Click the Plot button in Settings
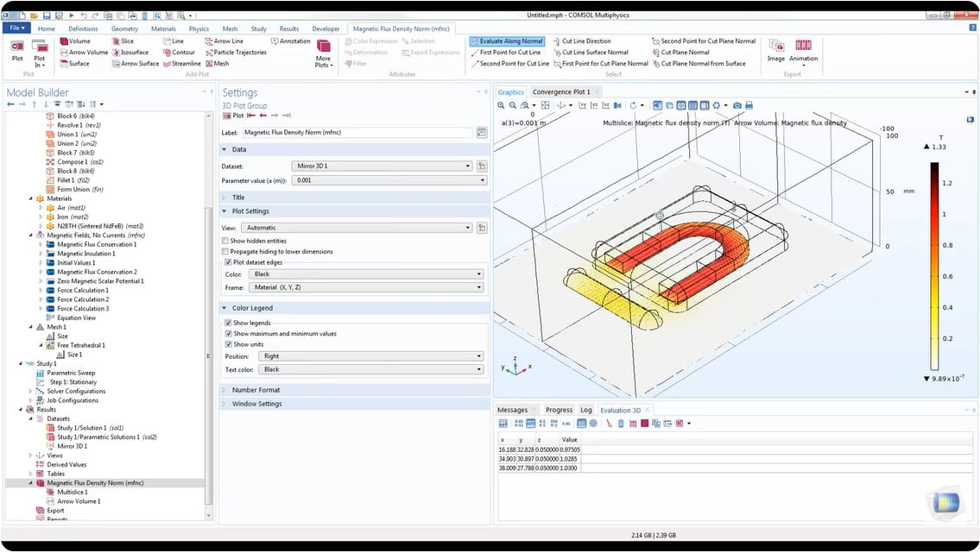The image size is (980, 553). [233, 116]
